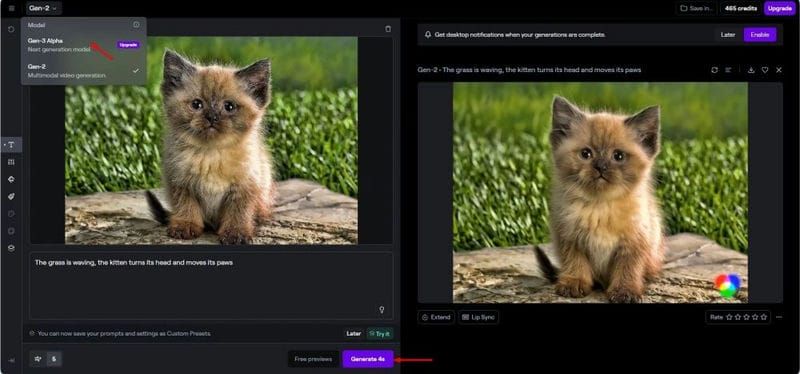Download the generated video
The width and height of the screenshot is (800, 374).
pos(751,70)
